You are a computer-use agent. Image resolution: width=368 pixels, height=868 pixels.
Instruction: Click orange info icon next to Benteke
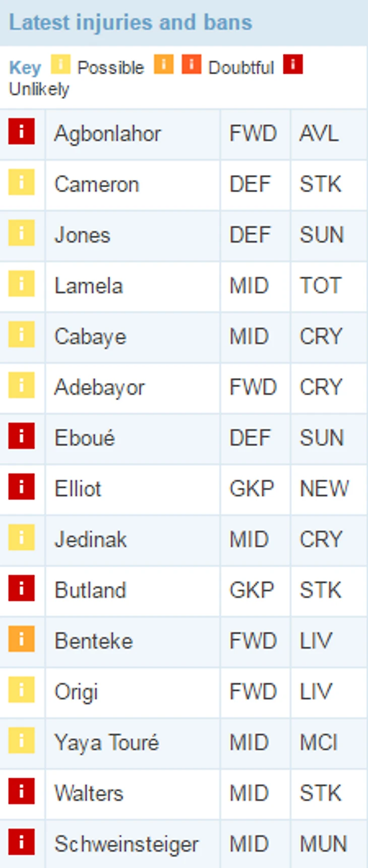pyautogui.click(x=21, y=639)
